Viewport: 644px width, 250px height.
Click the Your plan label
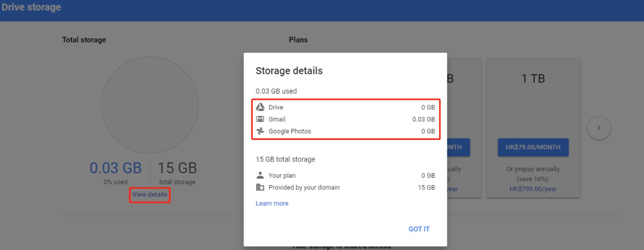[x=282, y=176]
